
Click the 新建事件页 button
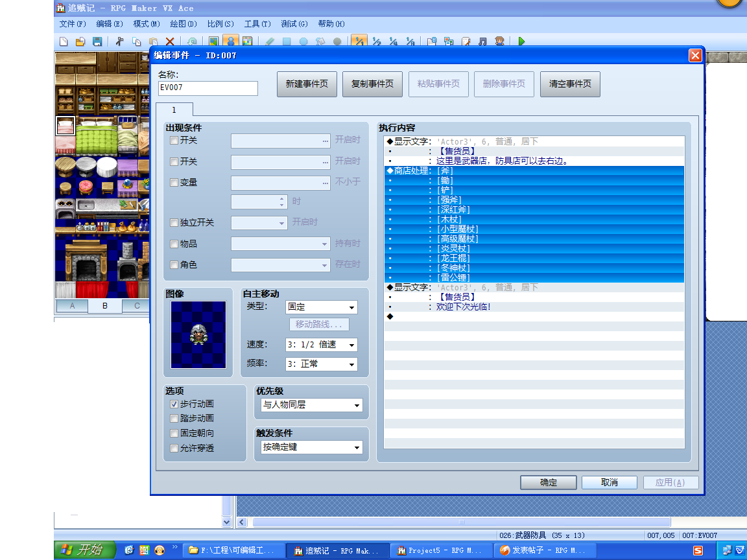click(x=307, y=84)
